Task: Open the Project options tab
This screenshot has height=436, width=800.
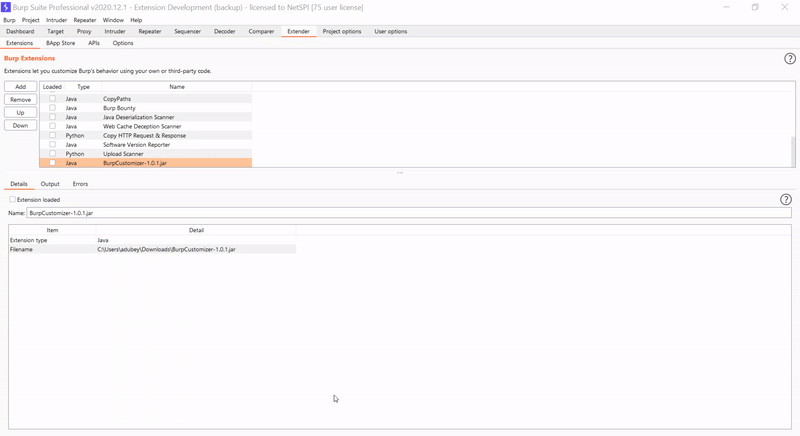Action: tap(342, 31)
